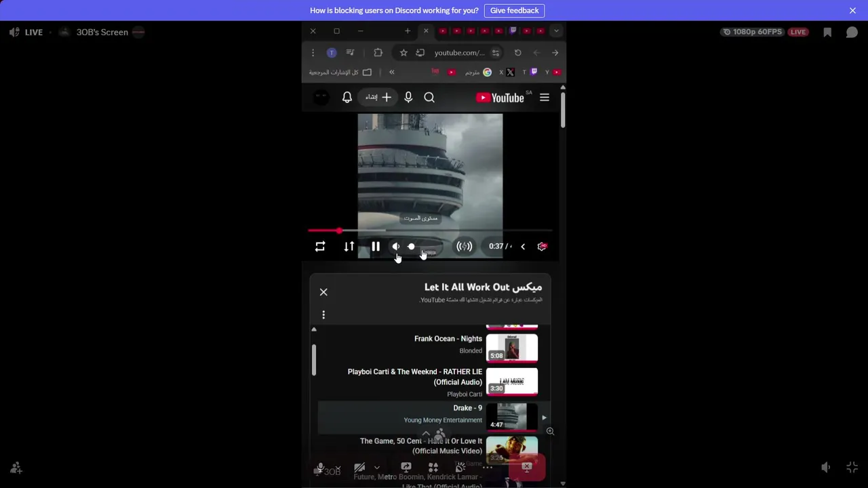The width and height of the screenshot is (868, 488).
Task: Click Young Money Entertainment channel name
Action: pos(443,420)
